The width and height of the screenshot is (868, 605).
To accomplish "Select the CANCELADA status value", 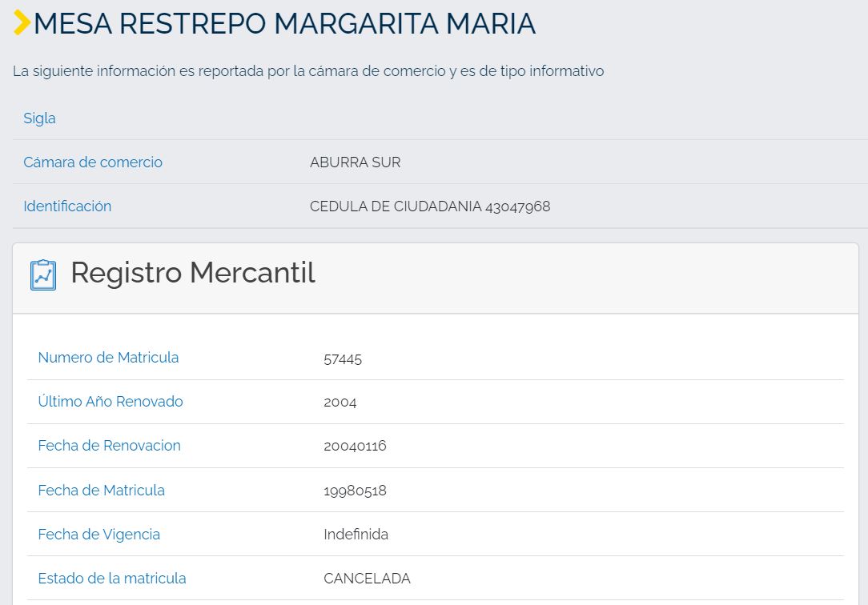I will click(367, 579).
